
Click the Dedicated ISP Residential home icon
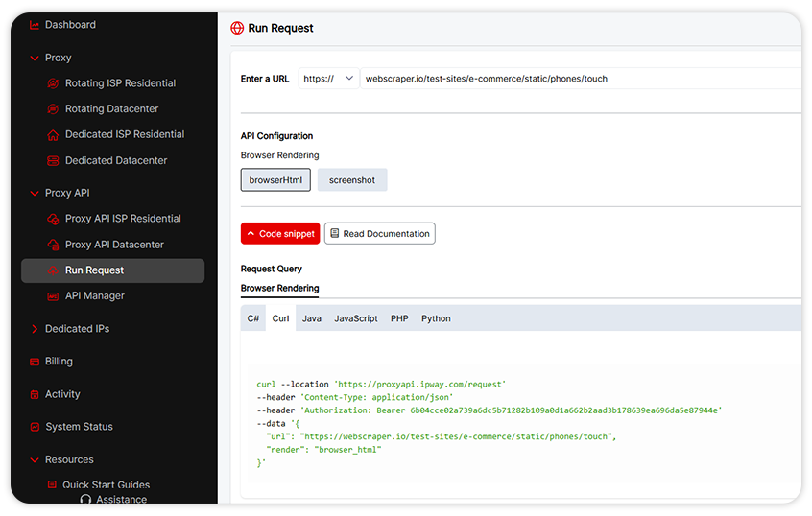(55, 135)
